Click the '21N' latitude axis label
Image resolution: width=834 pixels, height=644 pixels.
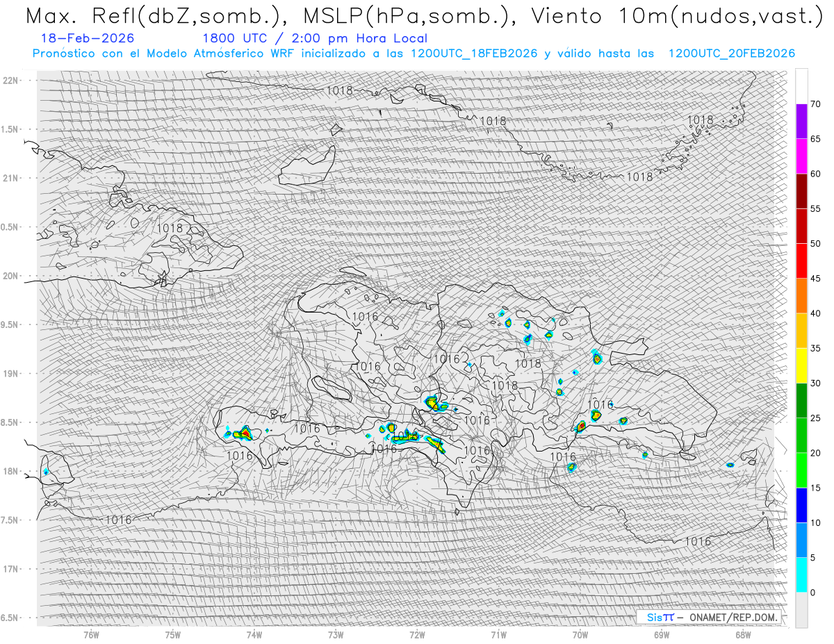pyautogui.click(x=12, y=178)
